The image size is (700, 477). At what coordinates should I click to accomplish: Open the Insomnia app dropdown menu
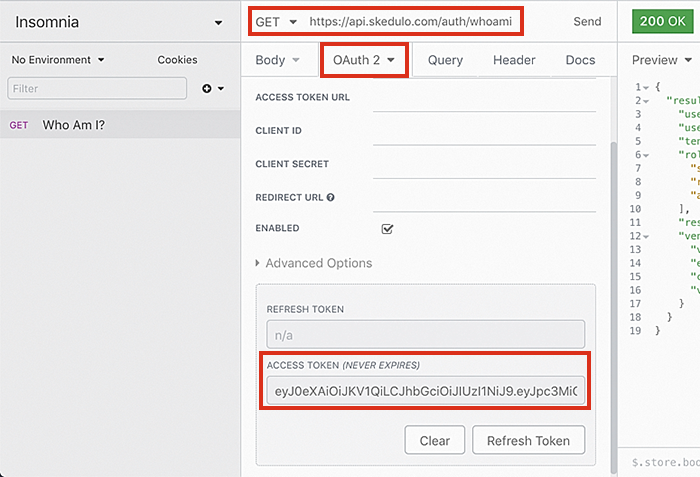(218, 23)
